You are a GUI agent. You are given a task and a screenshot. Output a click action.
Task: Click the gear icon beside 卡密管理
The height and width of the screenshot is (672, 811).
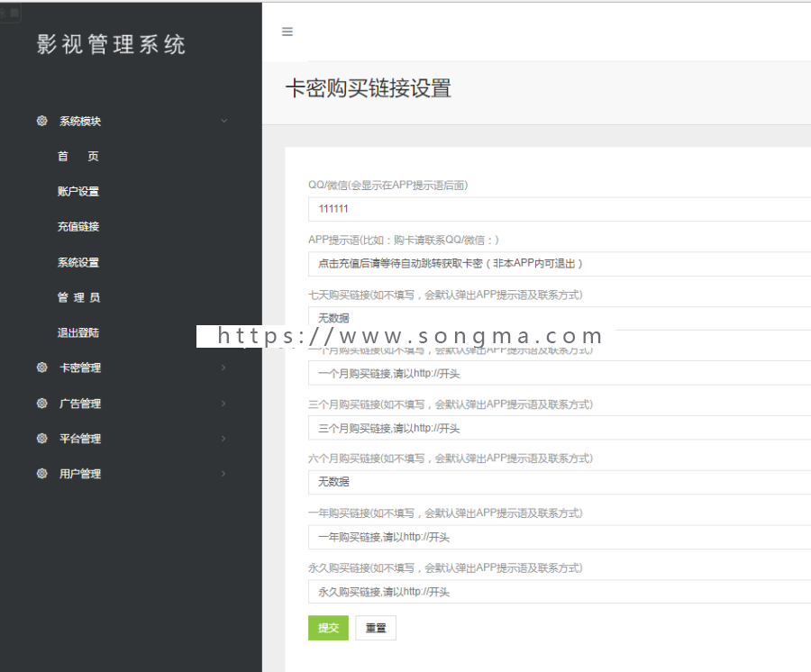pos(41,368)
